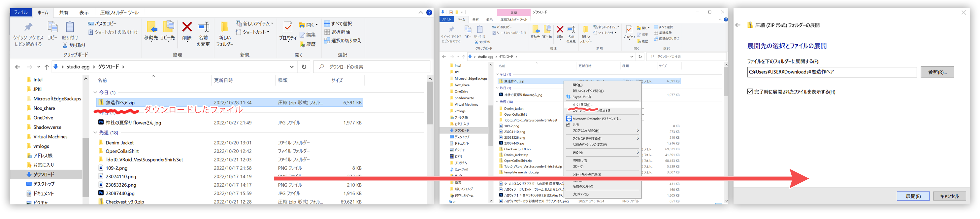Screen dimensions: 980x219
Task: Click the extraction destination path field
Action: [831, 72]
